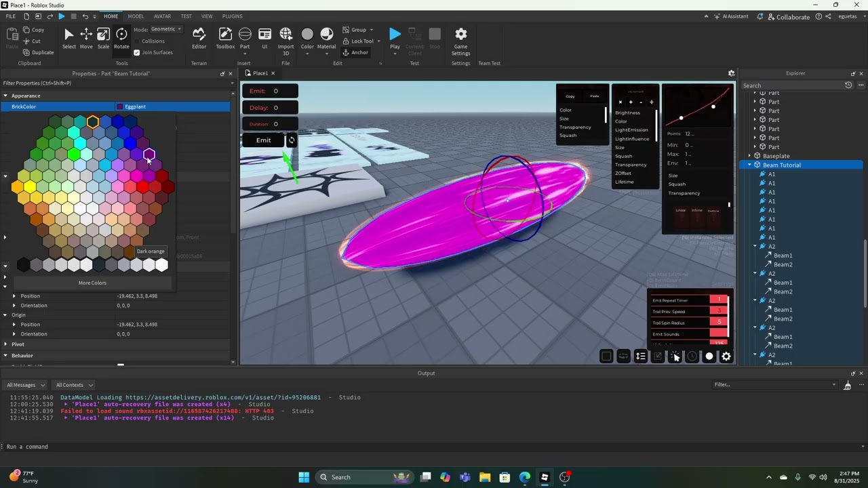
Task: Pick the black swatch in bottom row
Action: point(23,265)
